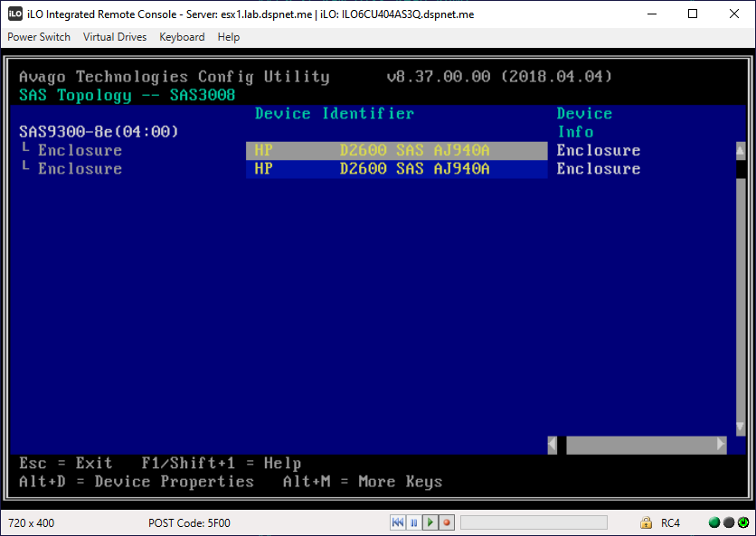Select the first highlighted HP D2600 enclosure row
The image size is (756, 536).
(396, 151)
